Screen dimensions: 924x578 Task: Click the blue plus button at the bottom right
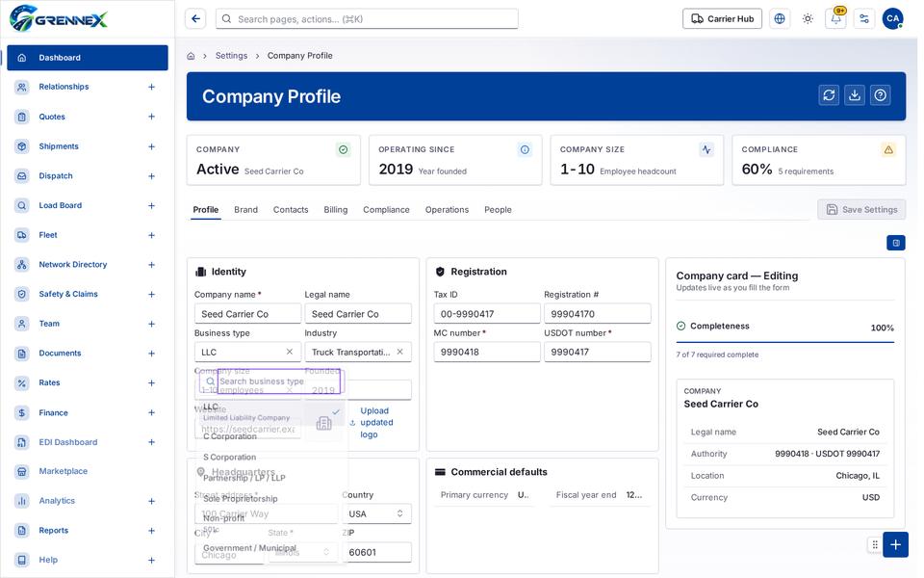tap(895, 544)
